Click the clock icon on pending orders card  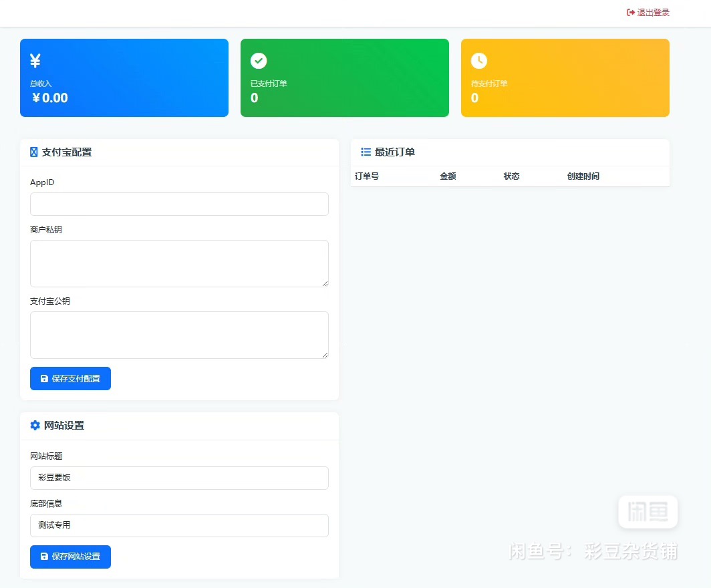(x=478, y=61)
